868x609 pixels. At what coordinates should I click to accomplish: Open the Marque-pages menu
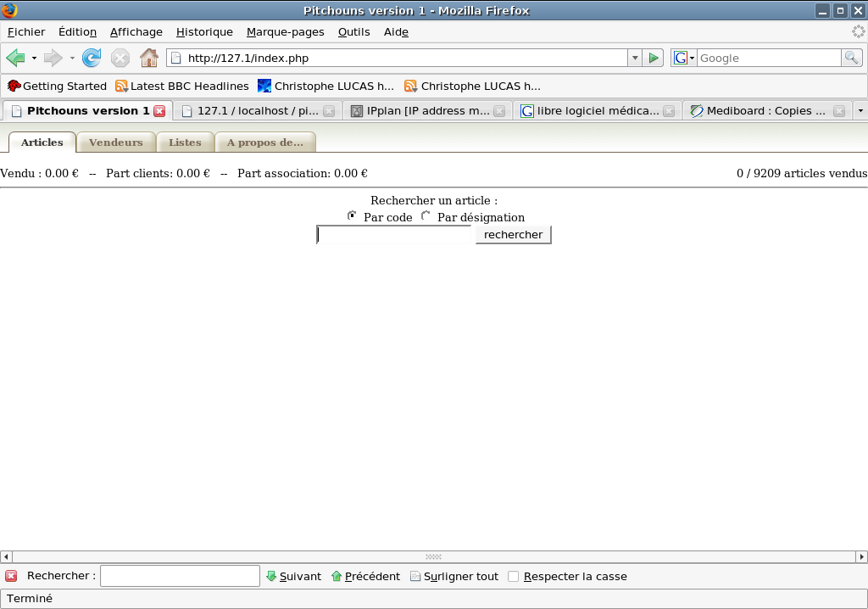click(285, 32)
